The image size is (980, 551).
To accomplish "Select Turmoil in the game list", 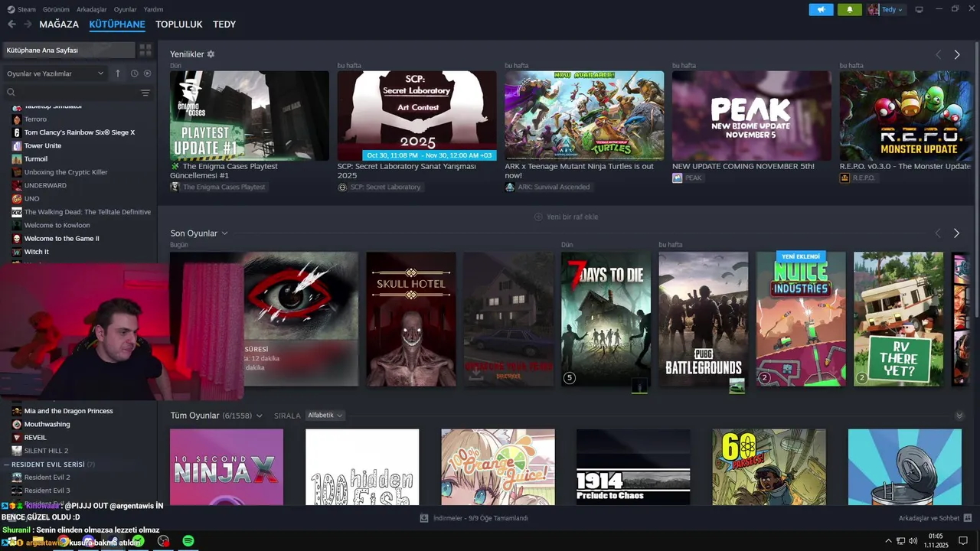I will [35, 159].
